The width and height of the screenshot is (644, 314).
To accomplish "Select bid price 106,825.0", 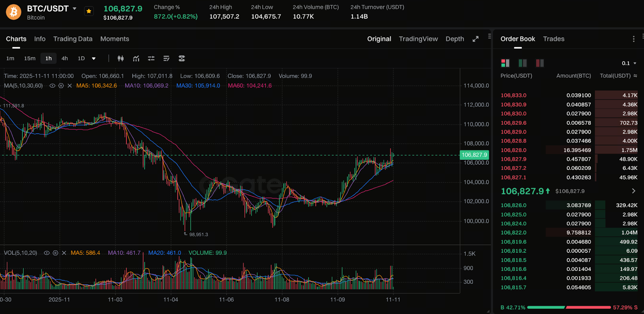I will tap(514, 215).
